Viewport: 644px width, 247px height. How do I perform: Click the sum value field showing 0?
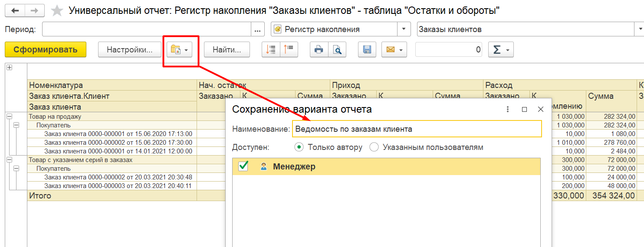(x=450, y=49)
